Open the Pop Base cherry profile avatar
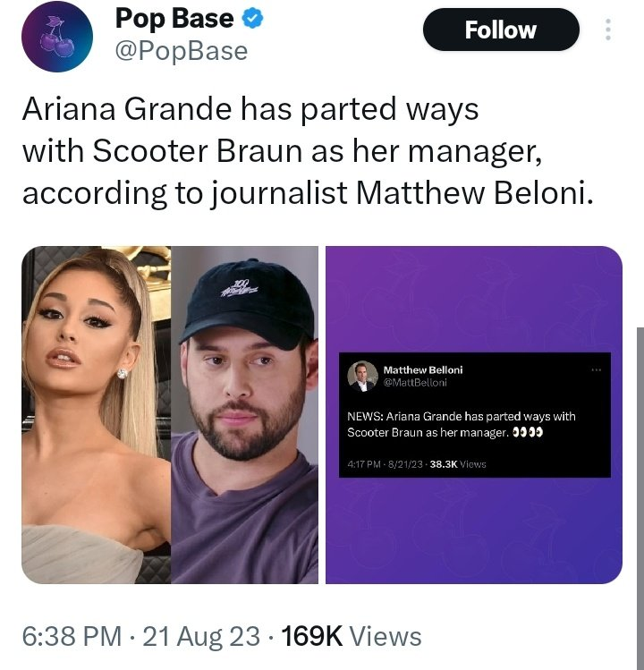 pyautogui.click(x=56, y=36)
